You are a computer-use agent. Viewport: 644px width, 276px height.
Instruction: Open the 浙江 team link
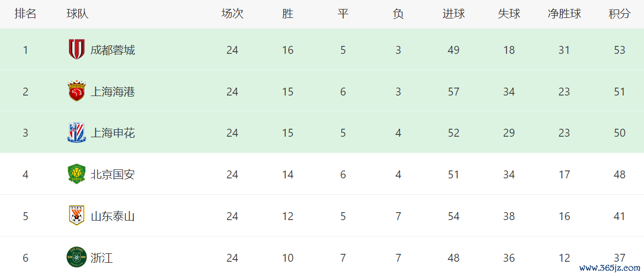[102, 258]
